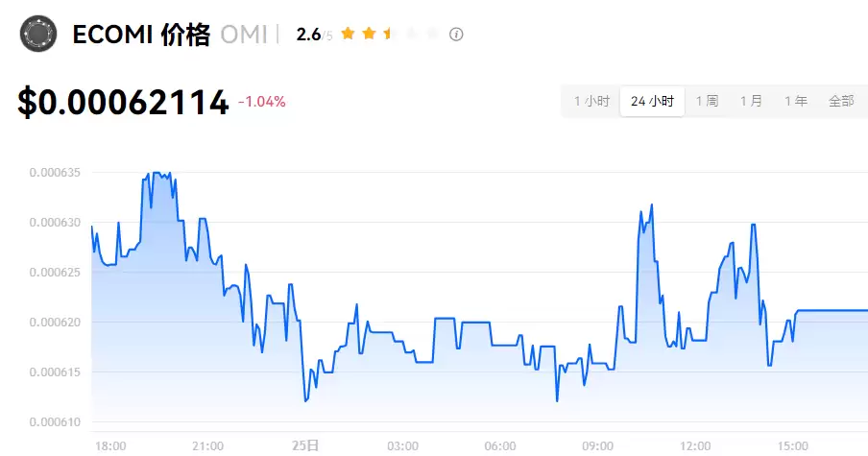Image resolution: width=868 pixels, height=456 pixels.
Task: Click the empty fourth rating star
Action: (x=411, y=35)
